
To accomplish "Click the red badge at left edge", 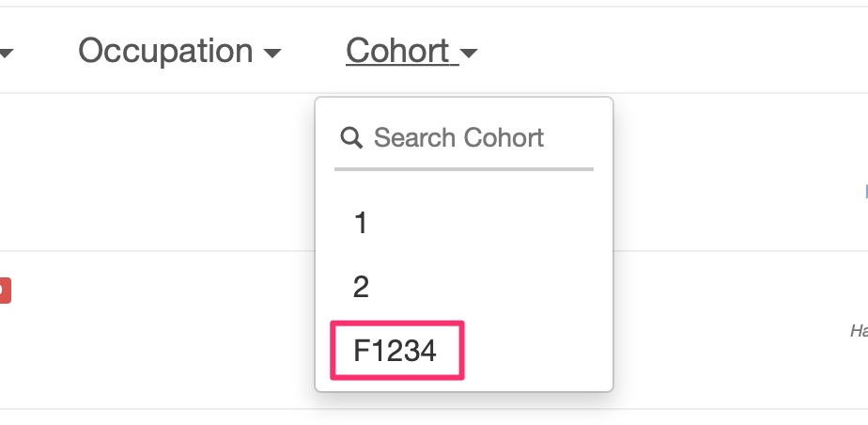I will coord(5,291).
